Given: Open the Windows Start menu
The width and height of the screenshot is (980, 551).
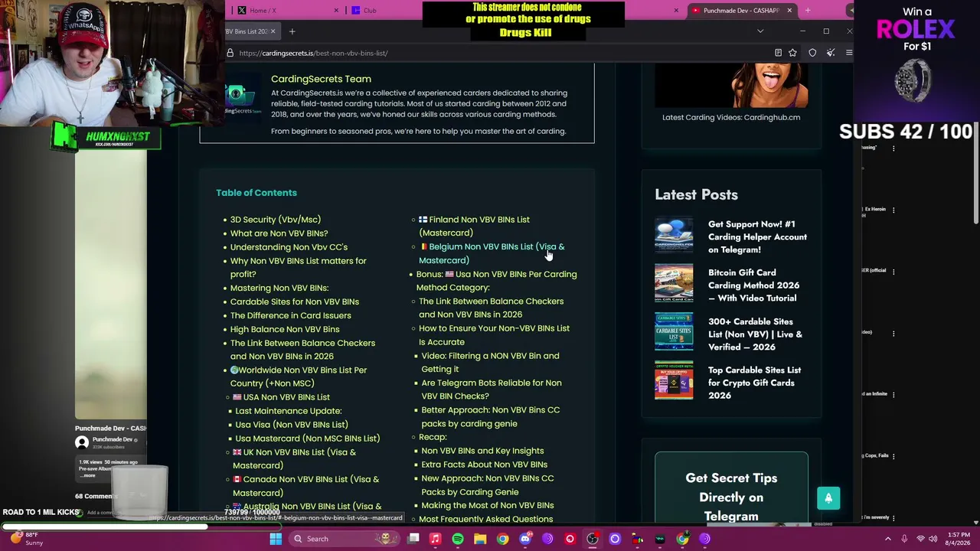Looking at the screenshot, I should [276, 539].
